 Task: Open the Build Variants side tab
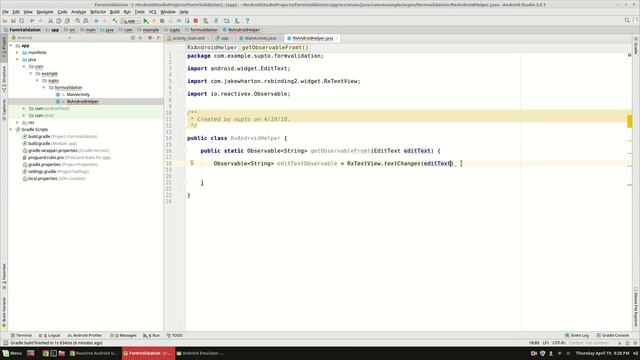click(x=4, y=312)
